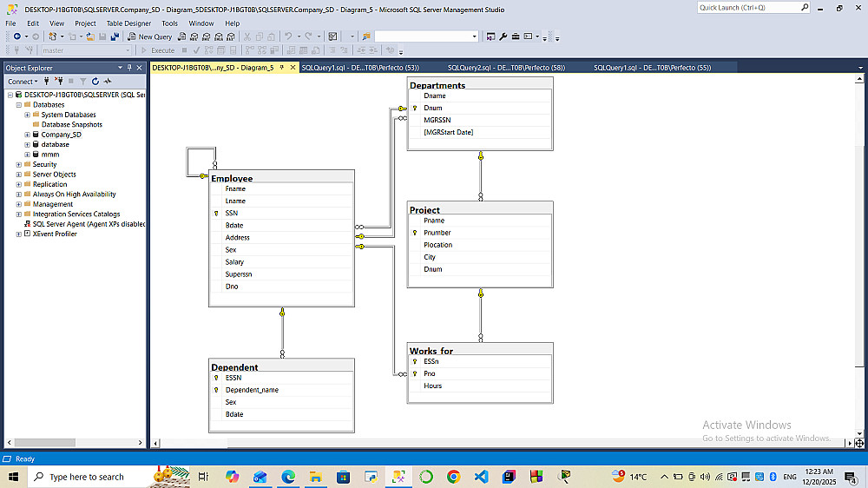Select the Employee table title bar
Image resolution: width=868 pixels, height=488 pixels.
pyautogui.click(x=281, y=178)
